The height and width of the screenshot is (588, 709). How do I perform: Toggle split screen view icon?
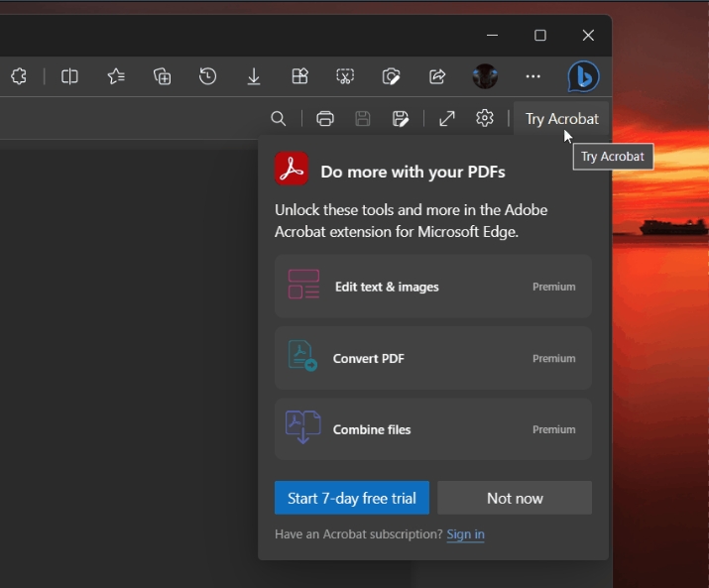pyautogui.click(x=69, y=76)
